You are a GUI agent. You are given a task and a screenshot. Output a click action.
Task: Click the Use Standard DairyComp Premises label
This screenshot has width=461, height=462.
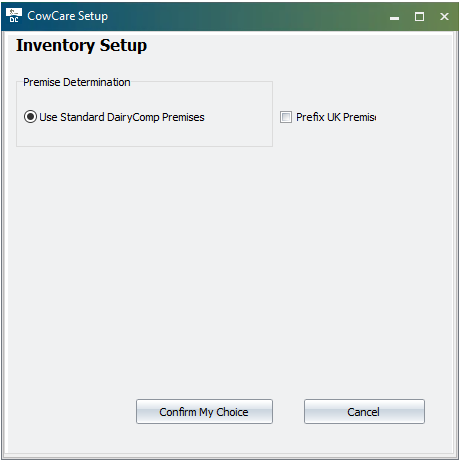122,117
